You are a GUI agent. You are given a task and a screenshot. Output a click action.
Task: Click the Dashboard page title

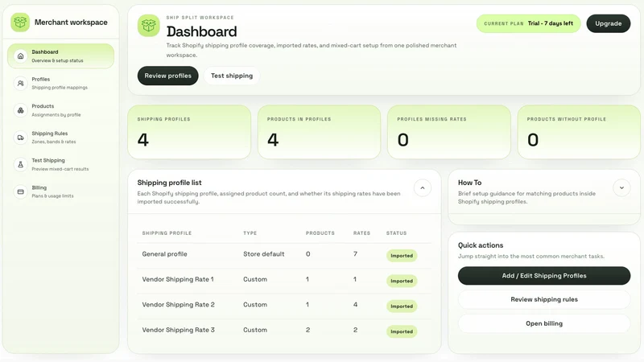(201, 31)
